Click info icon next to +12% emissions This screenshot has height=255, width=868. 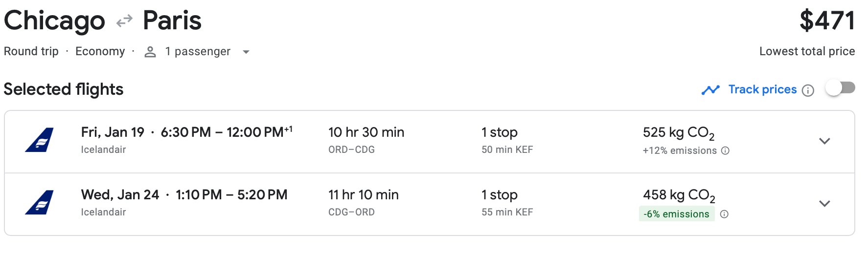click(x=726, y=151)
